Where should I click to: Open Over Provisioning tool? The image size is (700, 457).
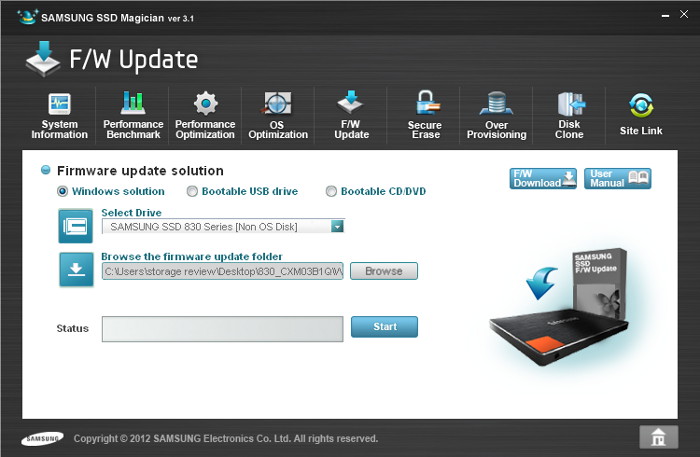(x=496, y=115)
